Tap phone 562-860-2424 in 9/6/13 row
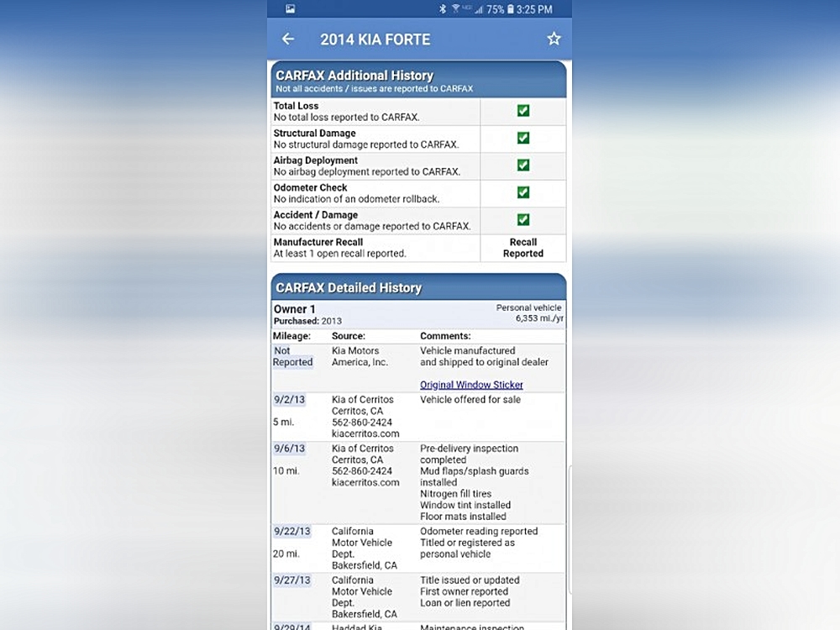 [x=361, y=471]
